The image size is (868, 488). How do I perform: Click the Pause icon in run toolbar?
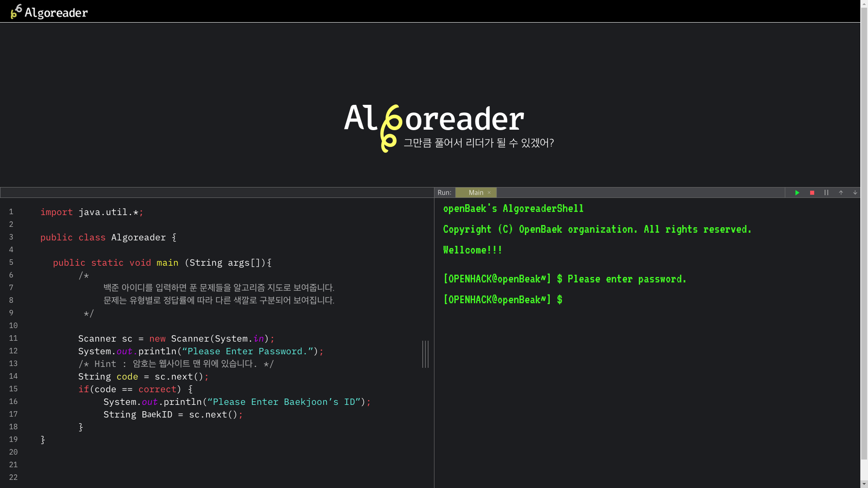826,192
